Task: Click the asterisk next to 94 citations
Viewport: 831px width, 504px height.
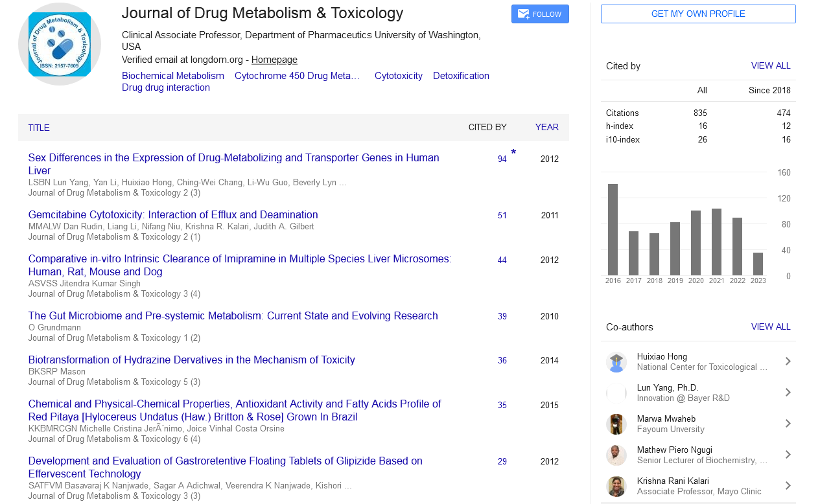Action: (x=513, y=154)
